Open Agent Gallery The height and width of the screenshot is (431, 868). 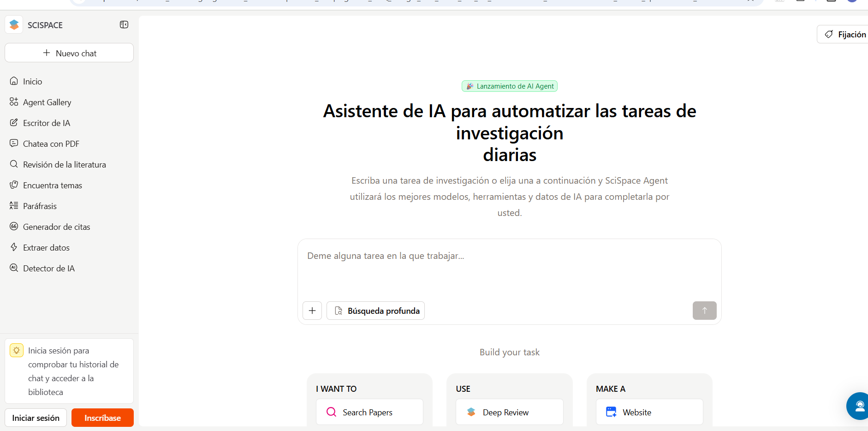click(47, 102)
